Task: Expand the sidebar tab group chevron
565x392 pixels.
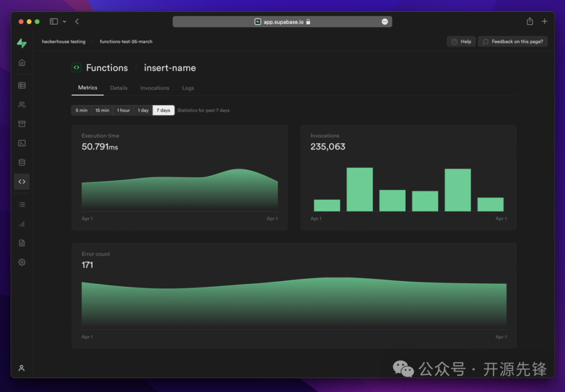Action: click(x=64, y=21)
